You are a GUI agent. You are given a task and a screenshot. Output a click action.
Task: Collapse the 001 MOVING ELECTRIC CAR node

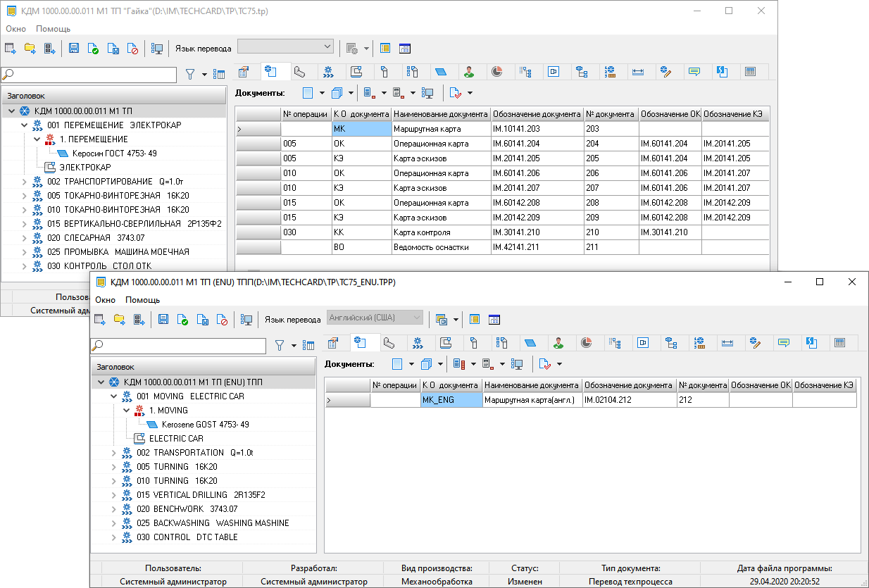pos(115,396)
